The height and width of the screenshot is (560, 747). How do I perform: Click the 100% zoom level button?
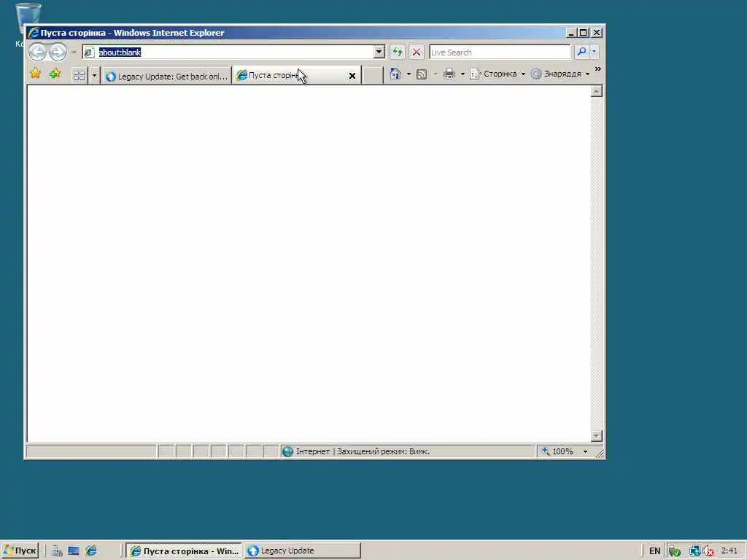tap(558, 451)
